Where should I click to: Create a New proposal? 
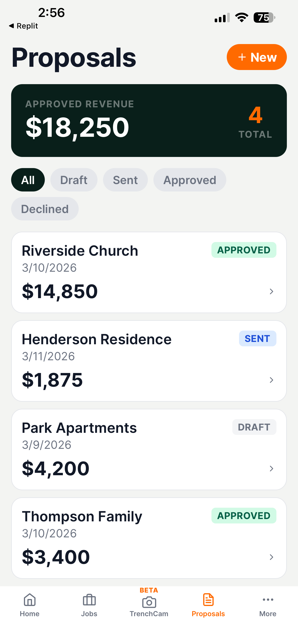[257, 57]
